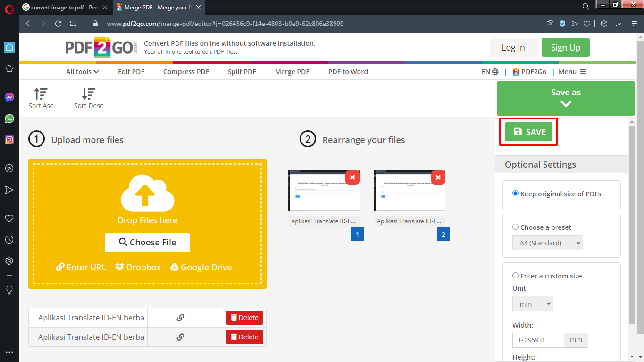The width and height of the screenshot is (644, 362).
Task: Go forward with the browser arrow
Action: tap(43, 24)
